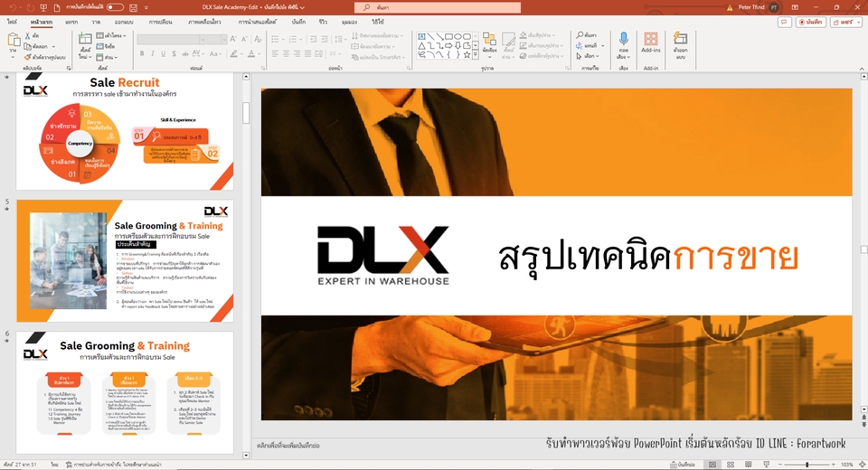Click the Copy icon in clipboard group
Image resolution: width=868 pixels, height=470 pixels.
click(28, 46)
